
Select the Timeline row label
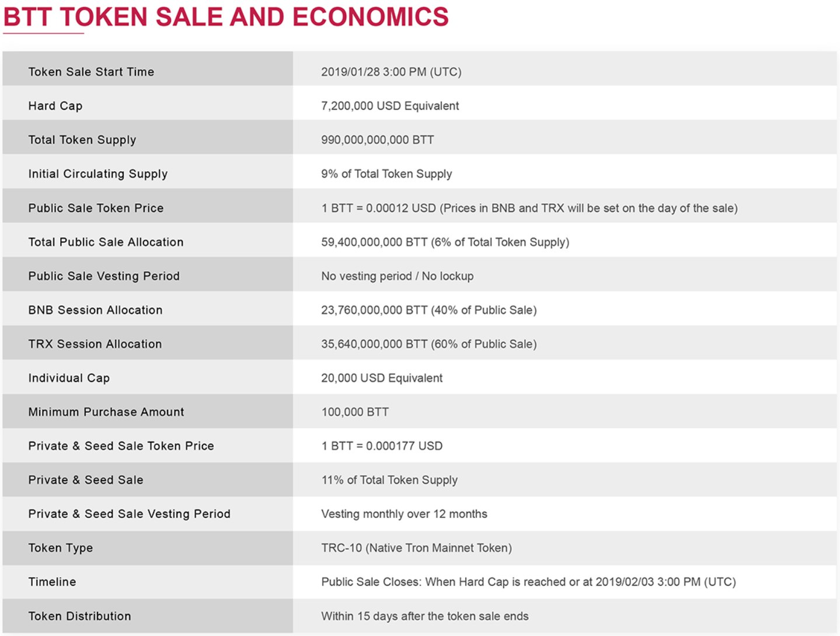coord(52,582)
